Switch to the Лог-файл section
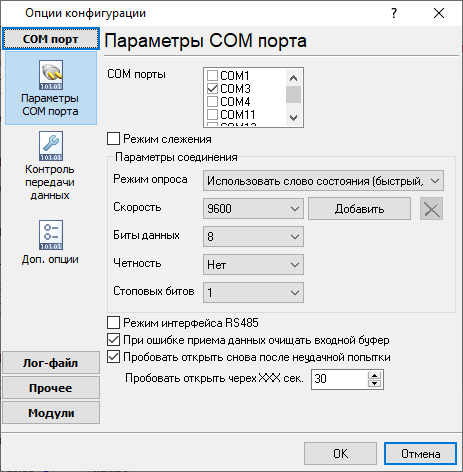463x472 pixels. click(51, 363)
